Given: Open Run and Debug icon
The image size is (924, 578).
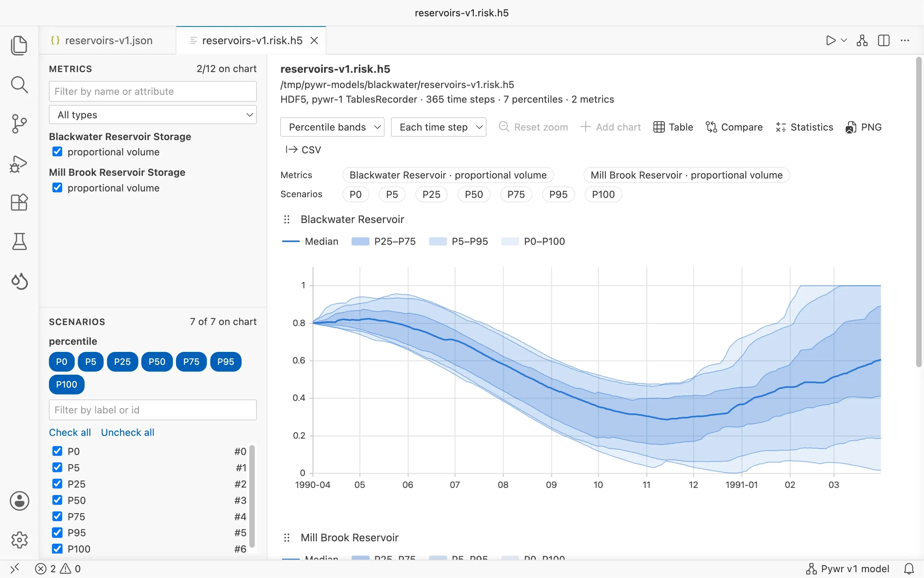Looking at the screenshot, I should [x=19, y=164].
